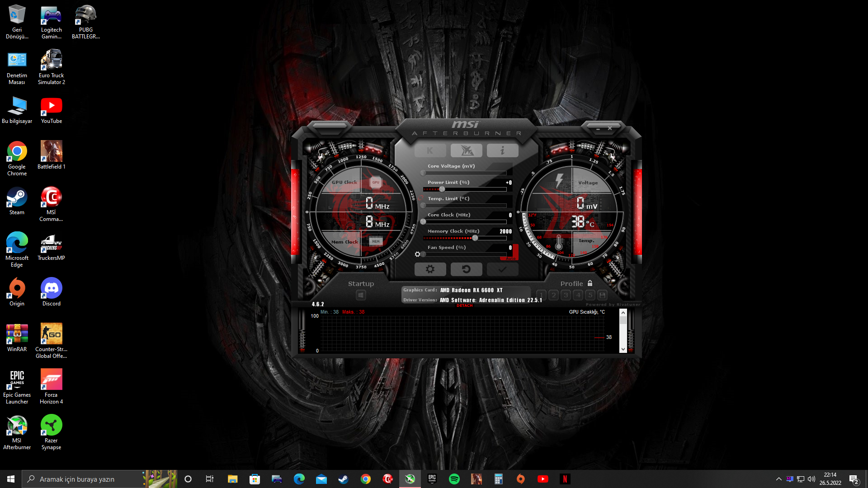Open Steam desktop shortcut
This screenshot has width=868, height=488.
point(17,202)
